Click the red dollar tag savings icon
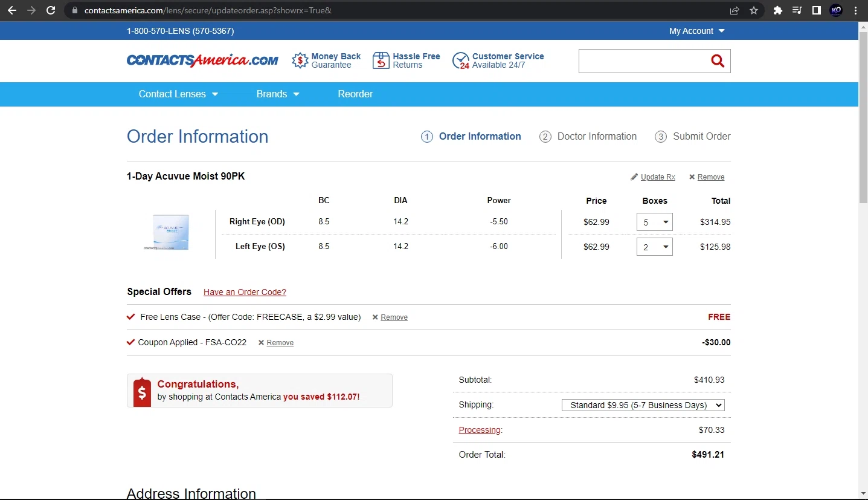This screenshot has width=868, height=500. click(x=142, y=392)
